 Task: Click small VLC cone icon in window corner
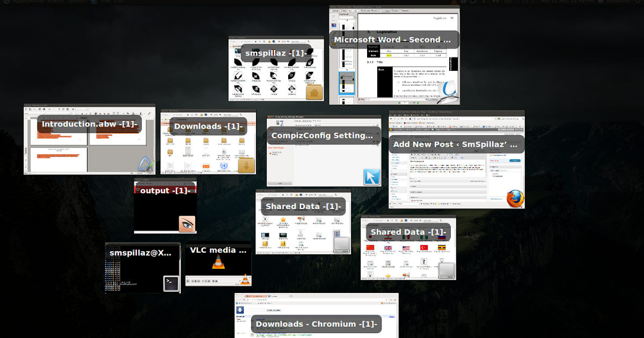[244, 280]
